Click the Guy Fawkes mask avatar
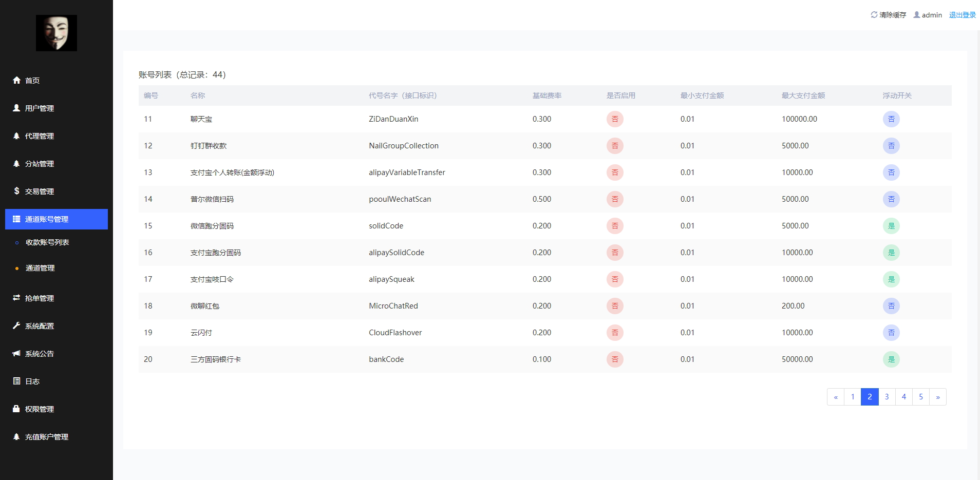Screen dimensions: 980x480 [56, 33]
